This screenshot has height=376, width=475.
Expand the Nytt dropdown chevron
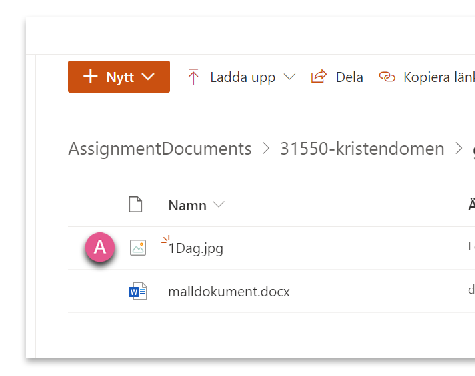tap(148, 77)
